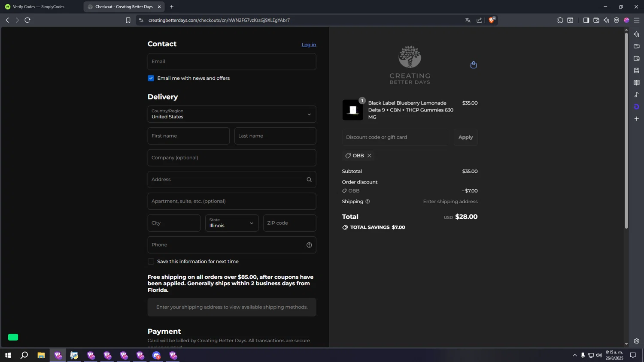The height and width of the screenshot is (362, 644).
Task: Open browser hamburger main menu
Action: (x=637, y=20)
